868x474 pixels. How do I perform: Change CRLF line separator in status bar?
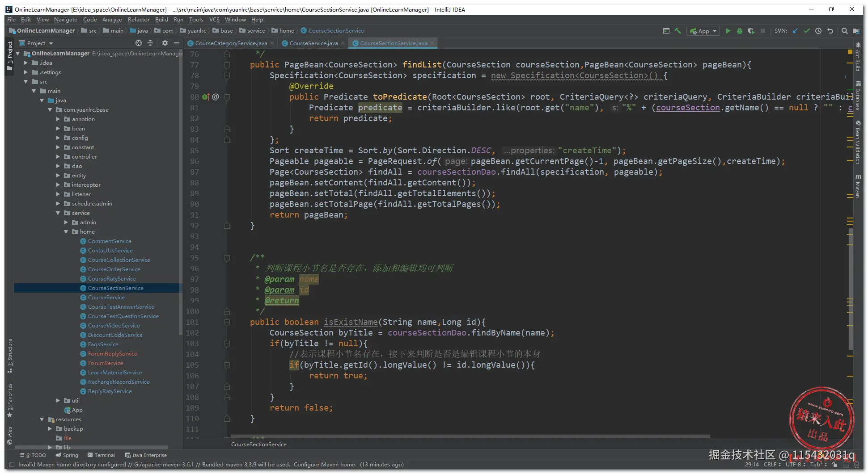(x=772, y=465)
